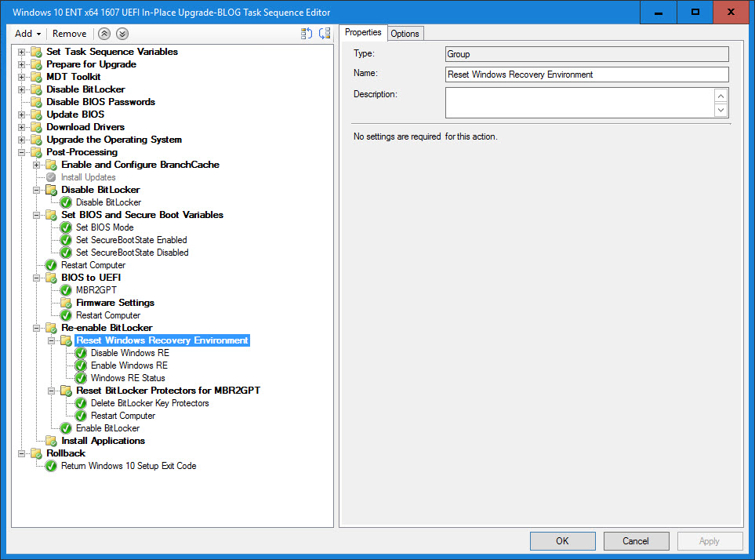Viewport: 755px width, 560px height.
Task: Click the Firmware Settings folder icon
Action: [x=67, y=303]
